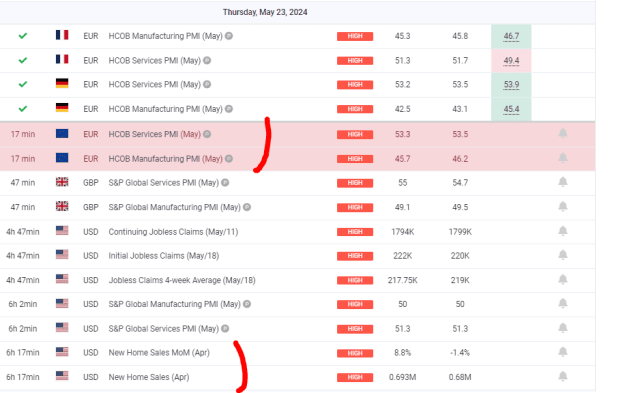Image resolution: width=625 pixels, height=393 pixels.
Task: Set alert bell for GBP S&P Global Services PMI
Action: coord(562,182)
